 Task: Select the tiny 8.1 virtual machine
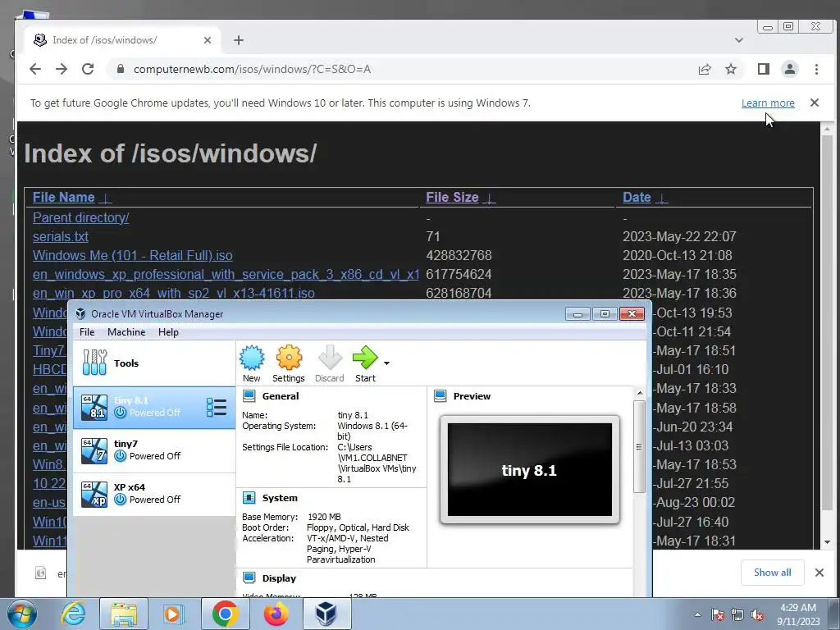[x=154, y=407]
